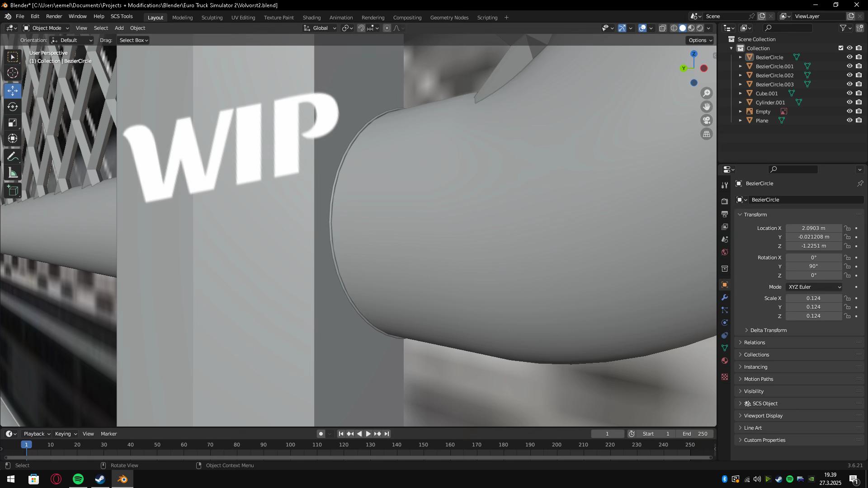The width and height of the screenshot is (868, 488).
Task: Expand the Delta Transform section
Action: click(x=769, y=330)
